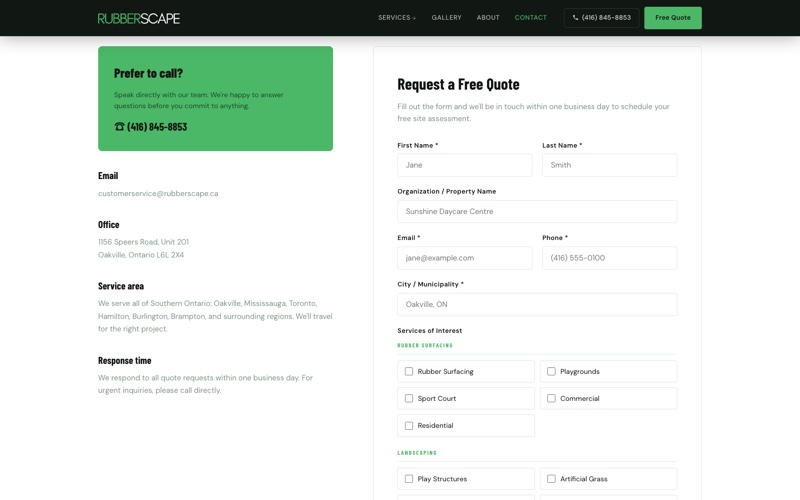Check the Play Structures checkbox
The height and width of the screenshot is (500, 800).
point(409,479)
